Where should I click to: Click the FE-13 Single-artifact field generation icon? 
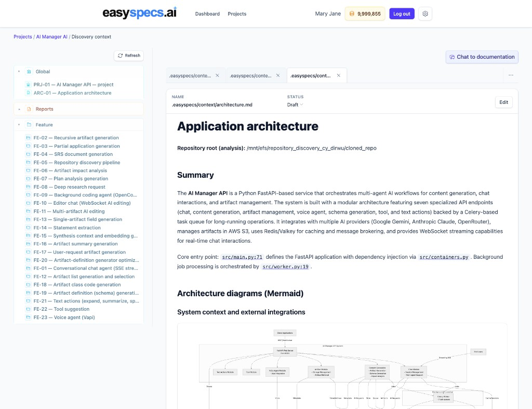pos(28,219)
